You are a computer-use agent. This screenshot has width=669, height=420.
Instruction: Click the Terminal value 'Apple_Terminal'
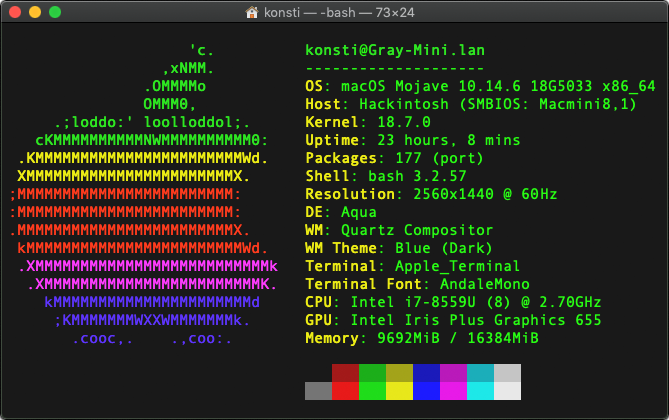click(x=458, y=267)
